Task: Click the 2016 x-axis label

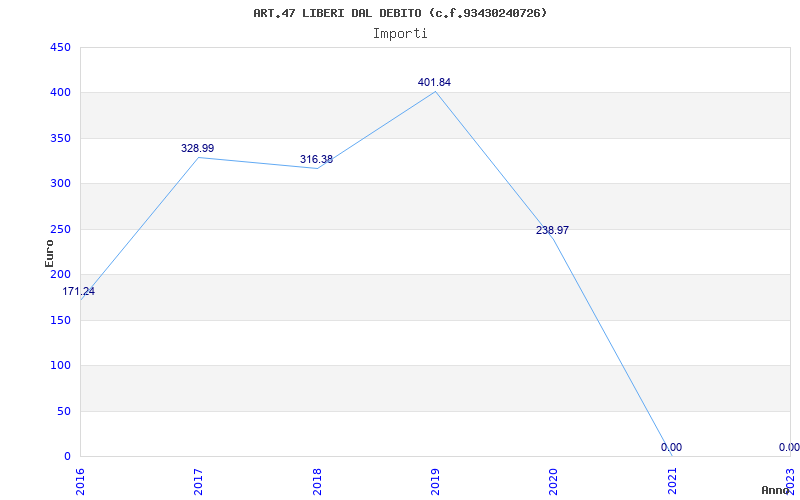Action: coord(81,481)
